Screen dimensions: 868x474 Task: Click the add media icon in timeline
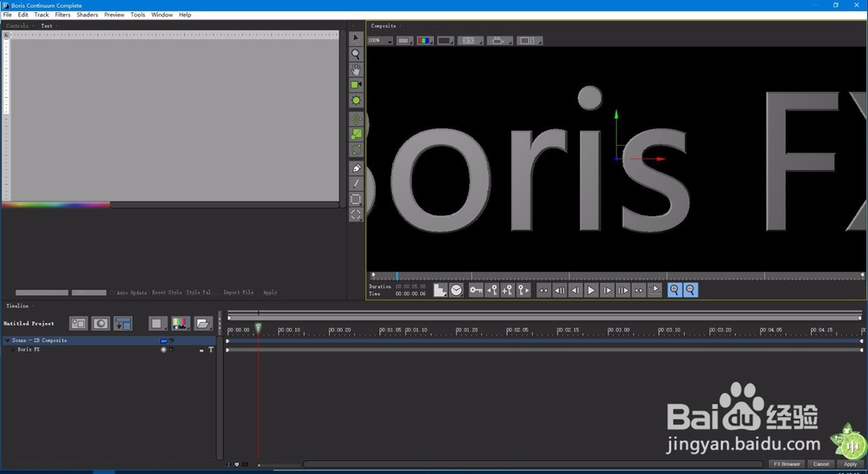point(79,324)
